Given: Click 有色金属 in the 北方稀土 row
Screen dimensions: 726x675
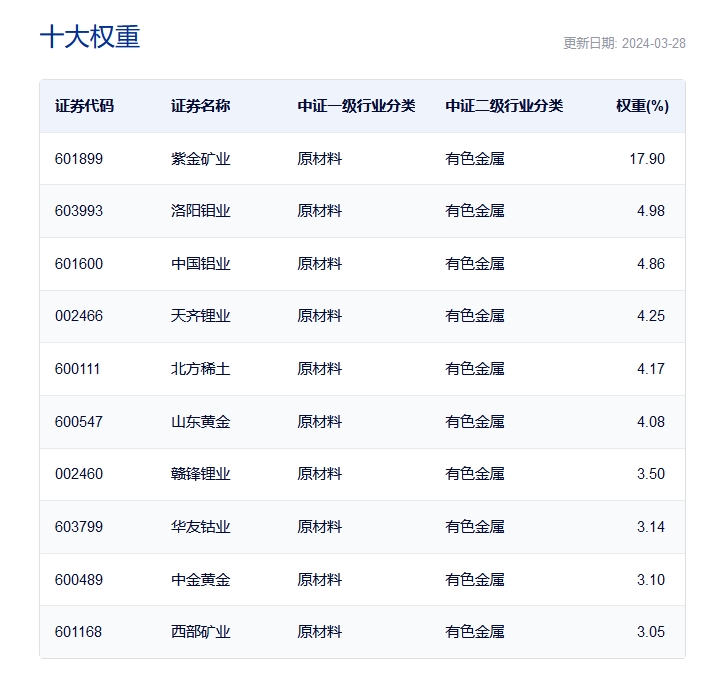Looking at the screenshot, I should click(475, 369).
